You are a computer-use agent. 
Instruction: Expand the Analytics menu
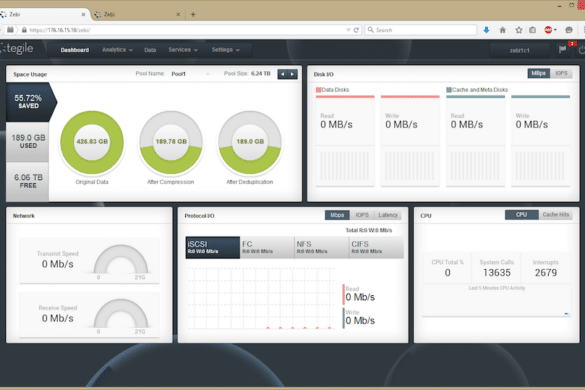(x=117, y=50)
